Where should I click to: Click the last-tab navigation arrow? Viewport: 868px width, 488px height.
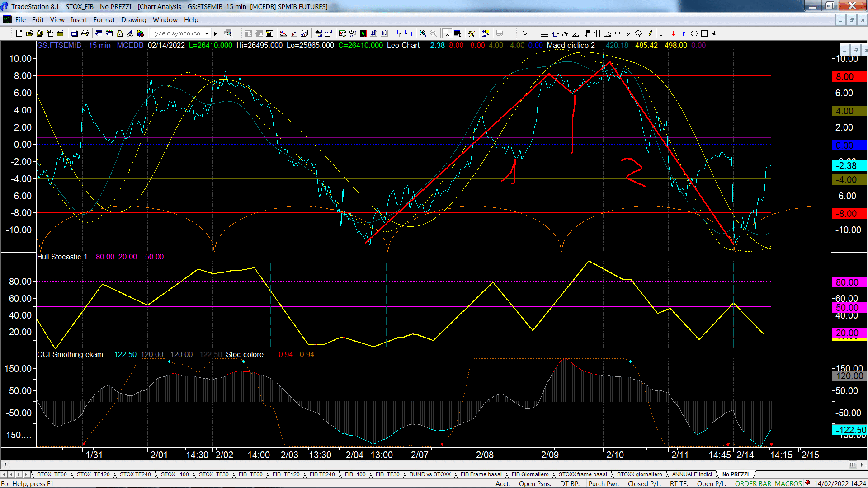26,474
